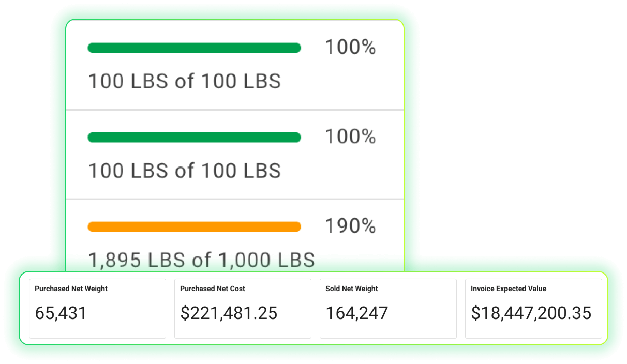Click the middle row's 100% percentage label

[350, 136]
